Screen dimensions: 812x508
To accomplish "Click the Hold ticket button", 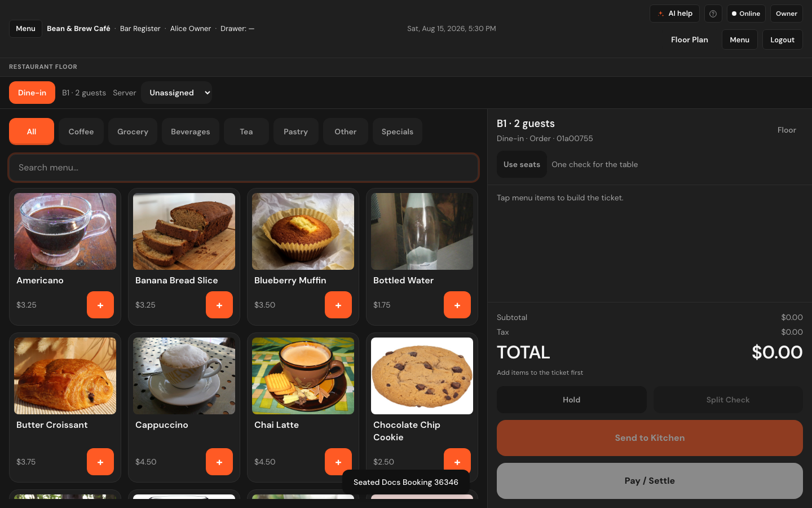I will pyautogui.click(x=571, y=400).
